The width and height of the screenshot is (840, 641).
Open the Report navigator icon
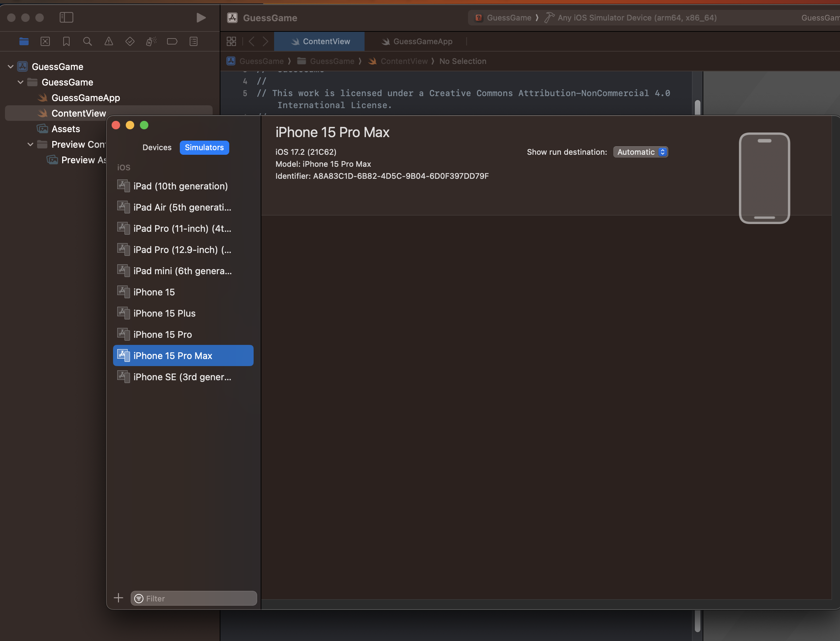pyautogui.click(x=194, y=41)
